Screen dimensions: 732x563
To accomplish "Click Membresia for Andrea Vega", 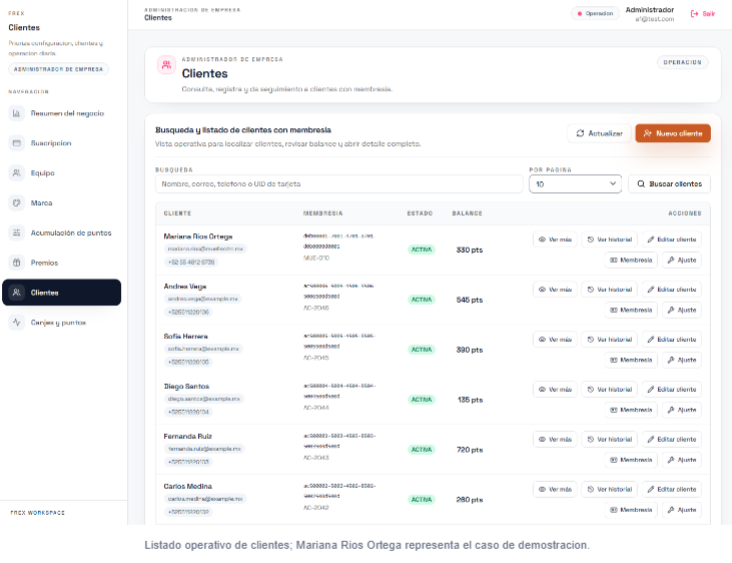I will pyautogui.click(x=631, y=310).
